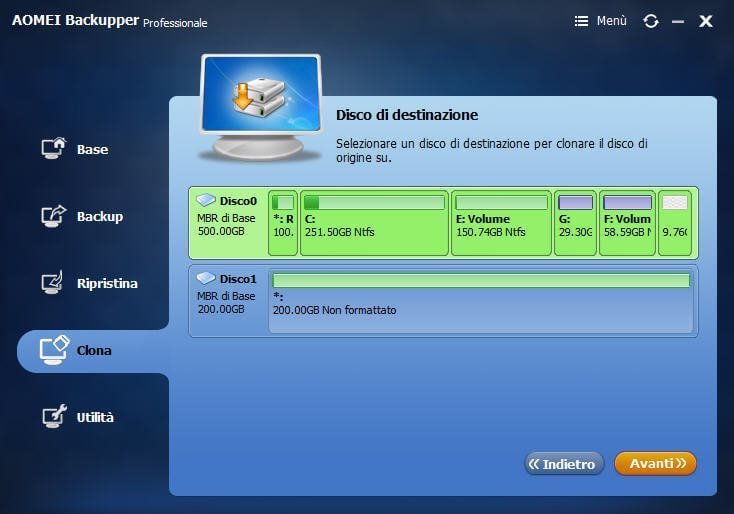Switch to the Ripristina tab
This screenshot has height=514, width=734.
click(107, 283)
